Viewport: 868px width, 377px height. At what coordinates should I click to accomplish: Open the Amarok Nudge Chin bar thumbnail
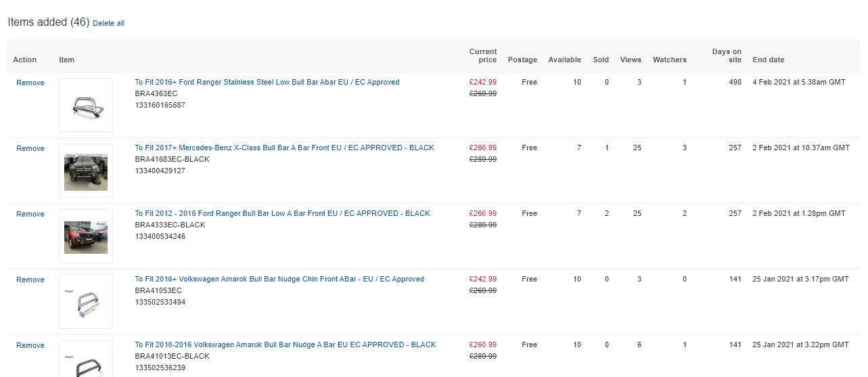tap(86, 302)
